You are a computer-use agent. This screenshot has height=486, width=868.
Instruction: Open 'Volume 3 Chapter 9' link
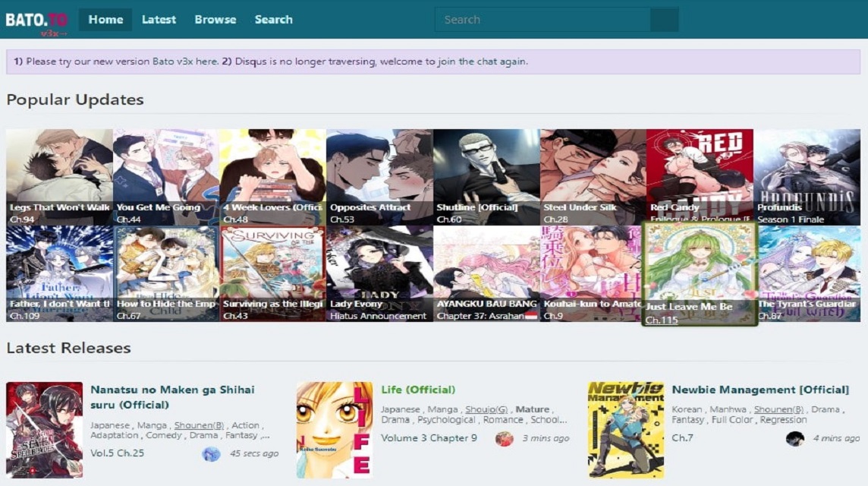[x=429, y=438]
